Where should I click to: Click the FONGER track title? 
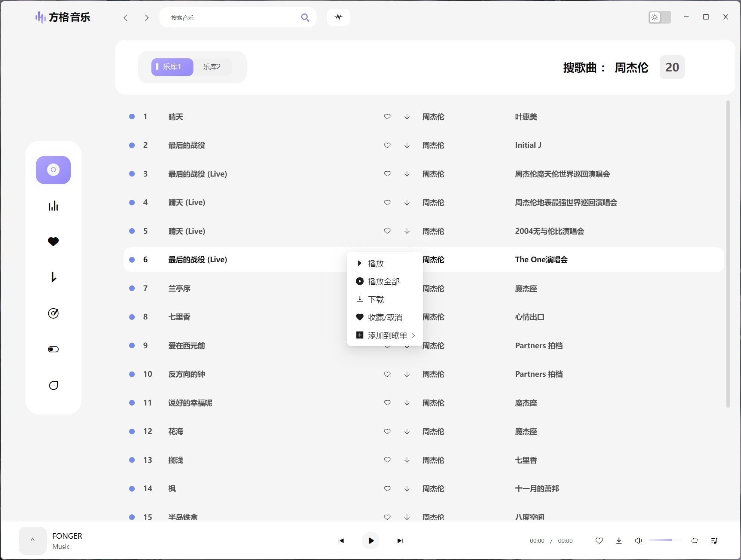[x=67, y=536]
